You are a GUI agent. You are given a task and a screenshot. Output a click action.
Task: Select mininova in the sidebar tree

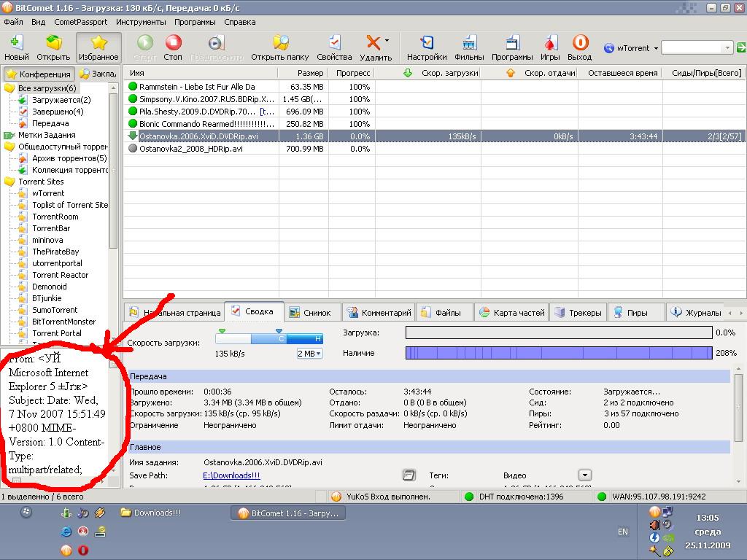[x=47, y=240]
